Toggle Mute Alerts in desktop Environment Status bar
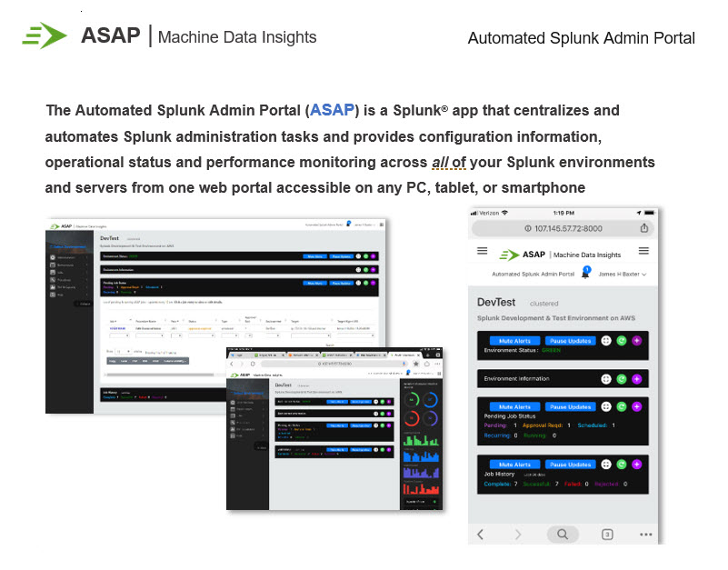728x570 pixels. (314, 256)
